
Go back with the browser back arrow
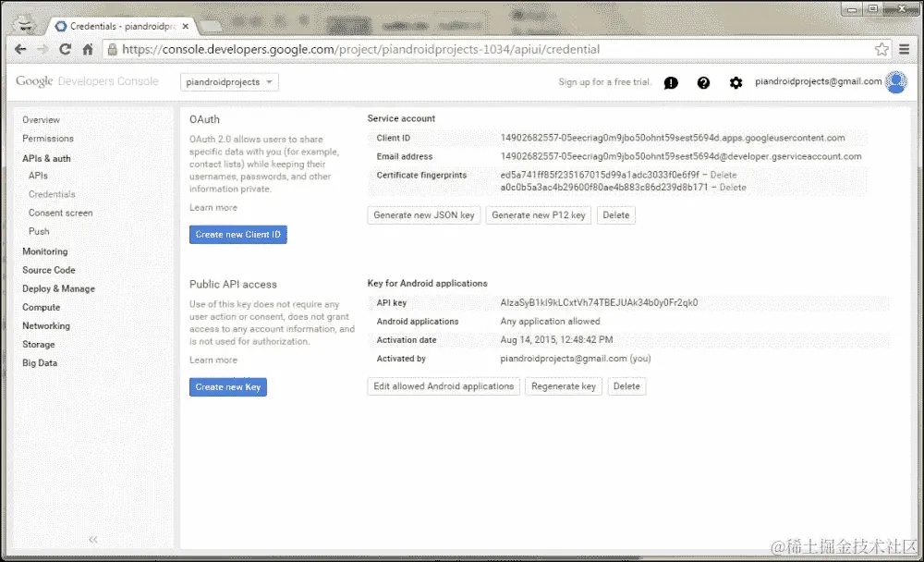coord(20,50)
